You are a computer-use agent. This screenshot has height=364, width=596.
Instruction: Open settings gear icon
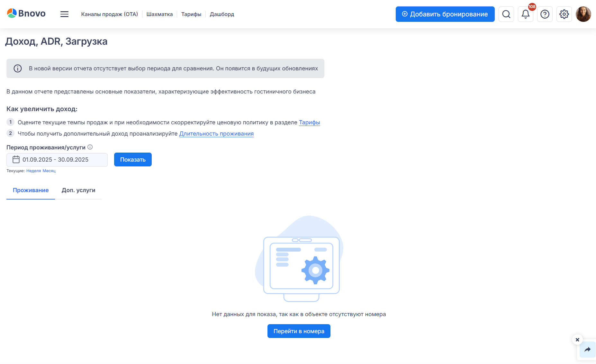tap(564, 14)
